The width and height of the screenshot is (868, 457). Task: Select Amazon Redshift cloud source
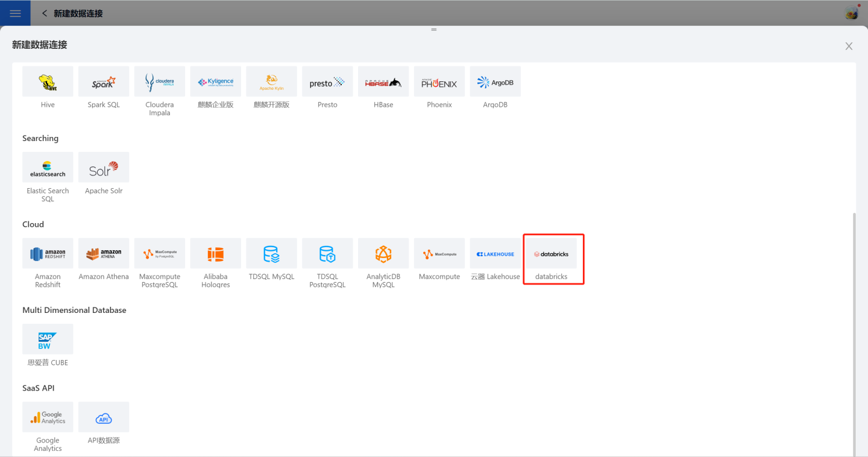(48, 254)
